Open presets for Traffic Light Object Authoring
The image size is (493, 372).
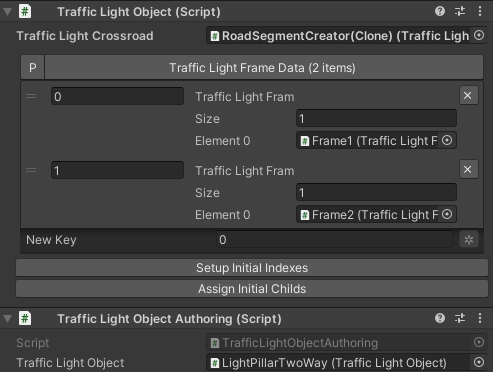[x=460, y=318]
